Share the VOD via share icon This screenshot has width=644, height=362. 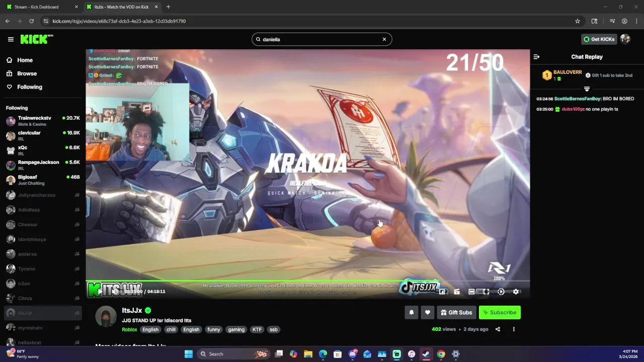click(x=498, y=329)
